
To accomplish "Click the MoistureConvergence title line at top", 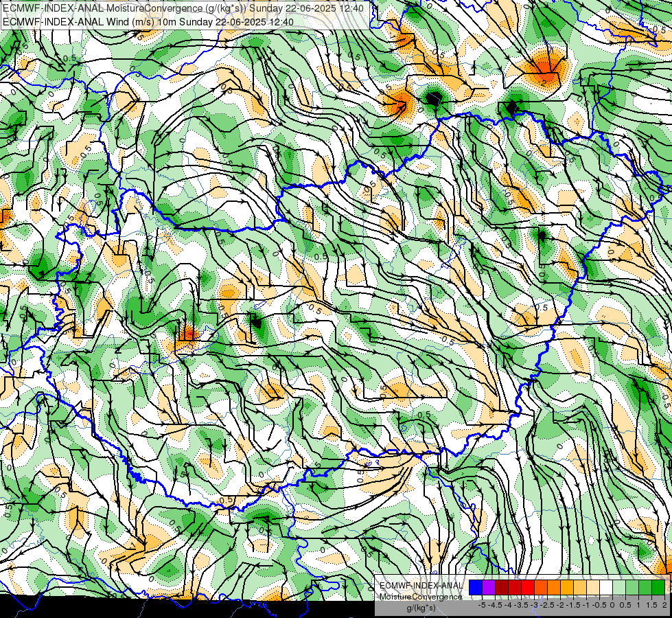I will (x=183, y=8).
